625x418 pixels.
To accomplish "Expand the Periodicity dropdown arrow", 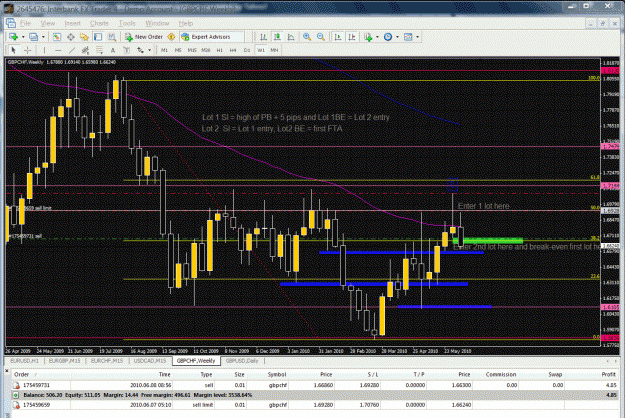I will pyautogui.click(x=397, y=37).
